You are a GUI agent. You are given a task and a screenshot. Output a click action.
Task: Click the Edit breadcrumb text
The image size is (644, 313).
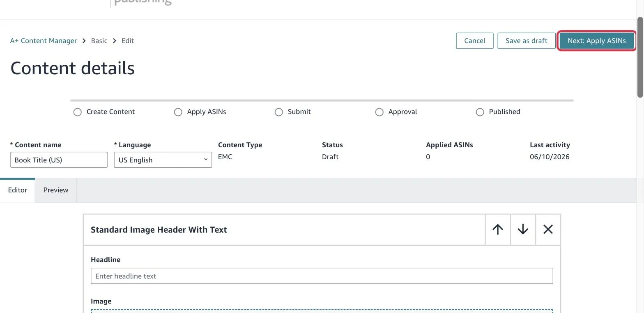click(x=128, y=41)
